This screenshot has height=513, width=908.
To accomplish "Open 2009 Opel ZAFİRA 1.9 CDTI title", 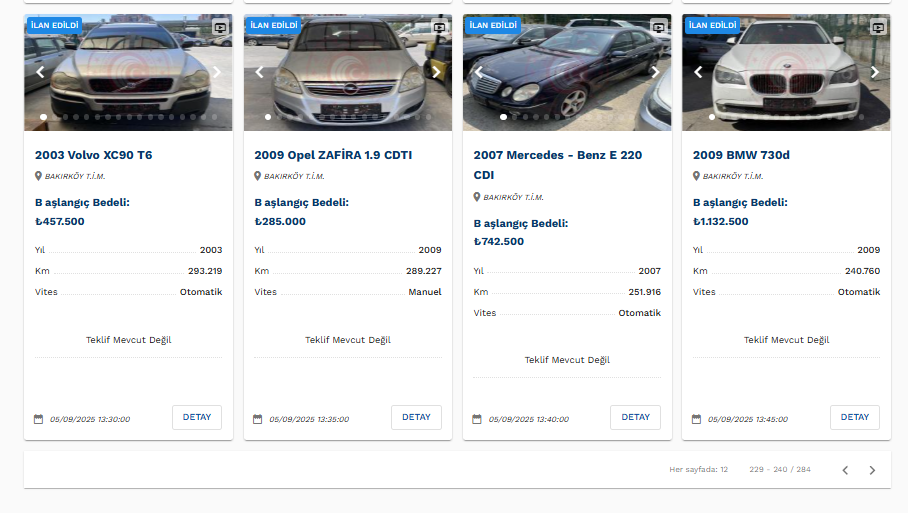I will pyautogui.click(x=333, y=155).
